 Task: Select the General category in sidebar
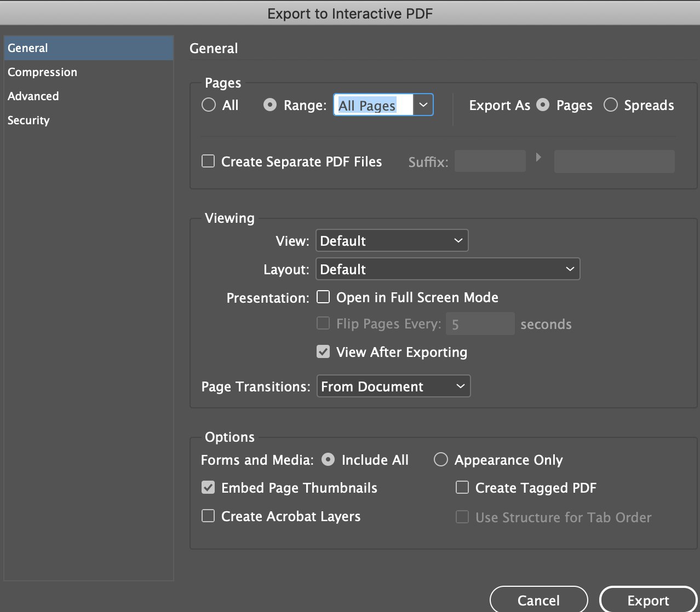coord(89,48)
